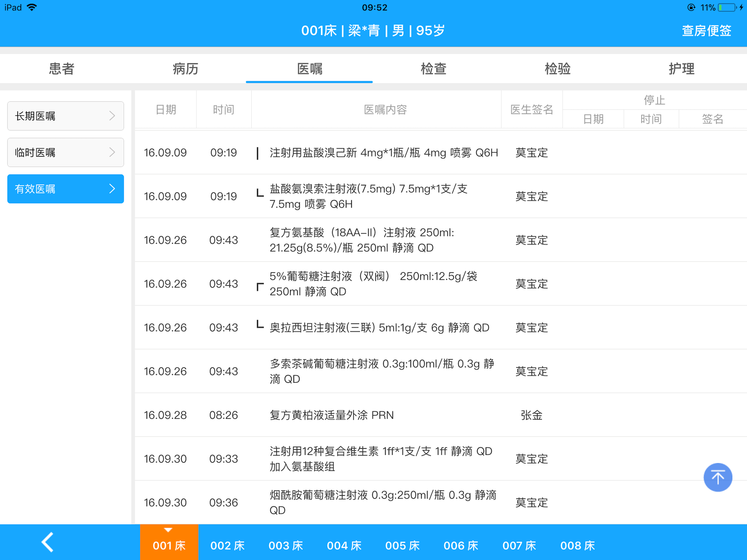Switch to bed 008 床
Screen dimensions: 747x560
[x=577, y=545]
